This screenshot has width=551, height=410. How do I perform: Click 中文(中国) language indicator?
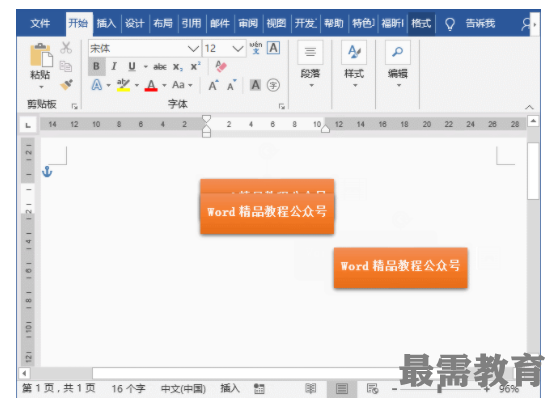click(x=183, y=389)
